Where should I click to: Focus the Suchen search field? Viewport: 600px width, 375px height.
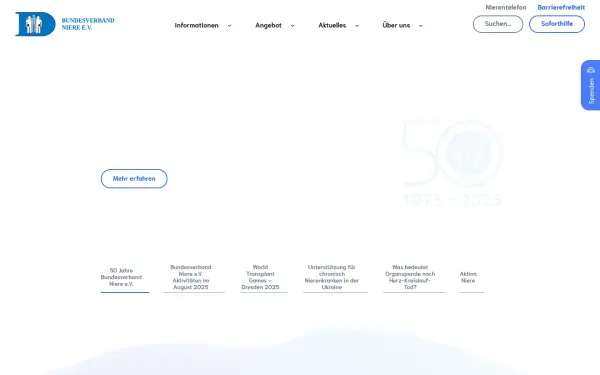pos(498,24)
